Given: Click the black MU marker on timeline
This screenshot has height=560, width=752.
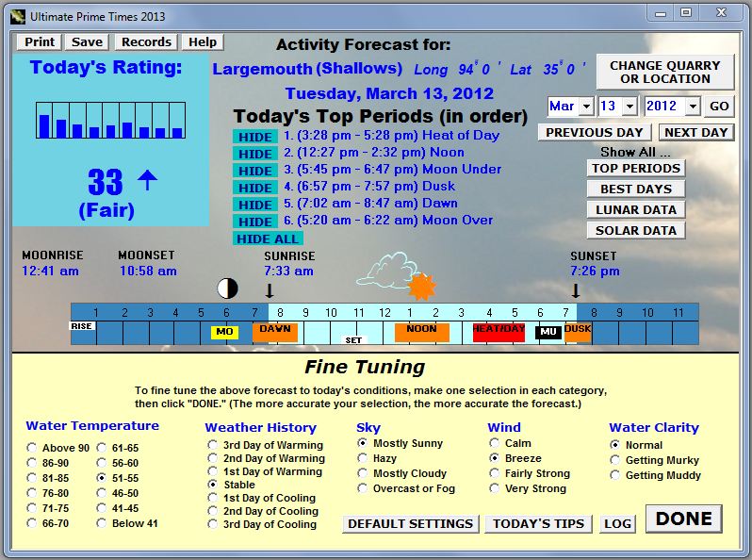Looking at the screenshot, I should click(x=548, y=332).
